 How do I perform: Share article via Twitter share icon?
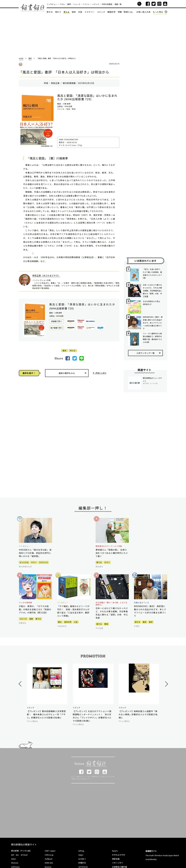pos(75,358)
